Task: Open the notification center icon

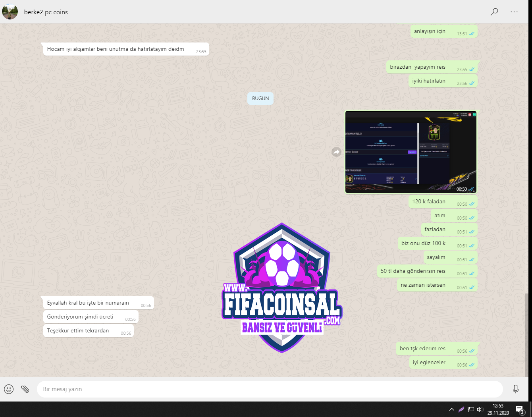Action: click(520, 409)
